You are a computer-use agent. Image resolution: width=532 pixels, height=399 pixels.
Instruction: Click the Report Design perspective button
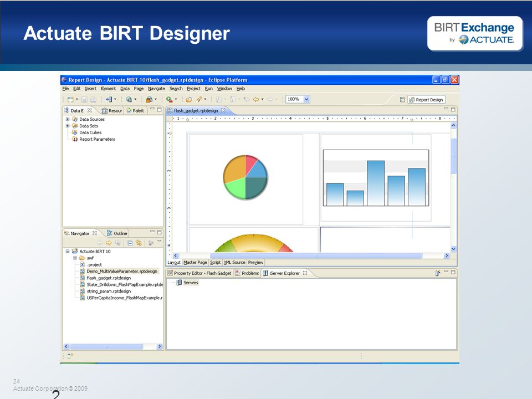426,100
